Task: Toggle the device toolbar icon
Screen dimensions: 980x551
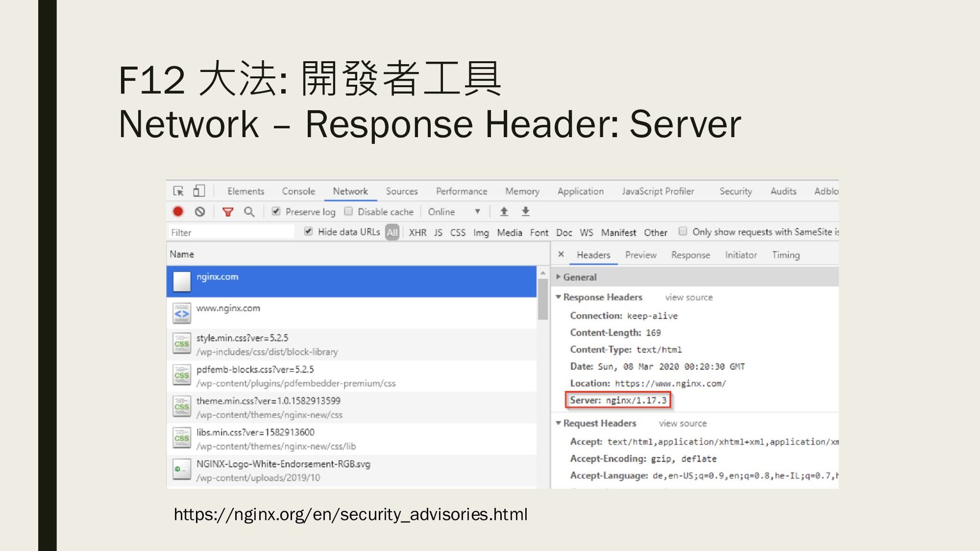Action: click(x=199, y=191)
